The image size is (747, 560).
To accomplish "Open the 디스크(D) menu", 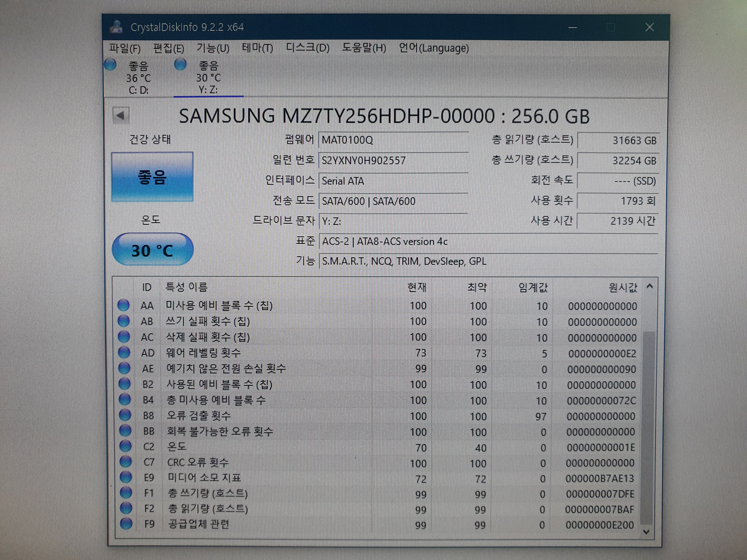I will 308,48.
